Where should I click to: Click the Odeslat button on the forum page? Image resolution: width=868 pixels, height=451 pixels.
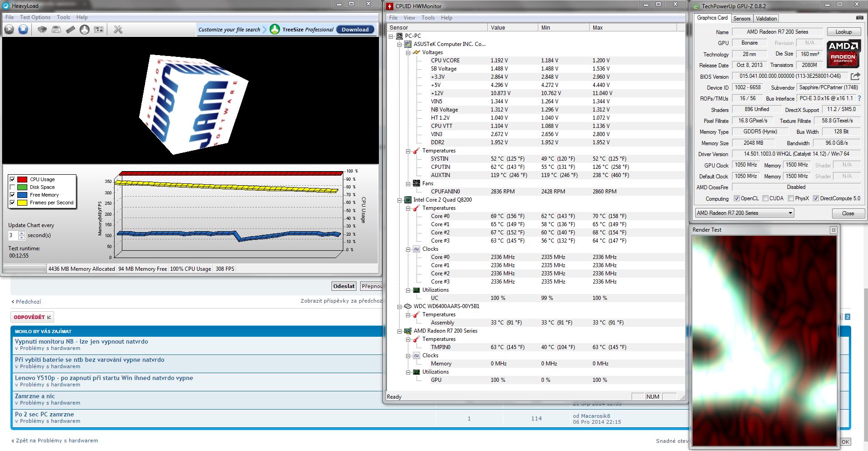point(344,286)
